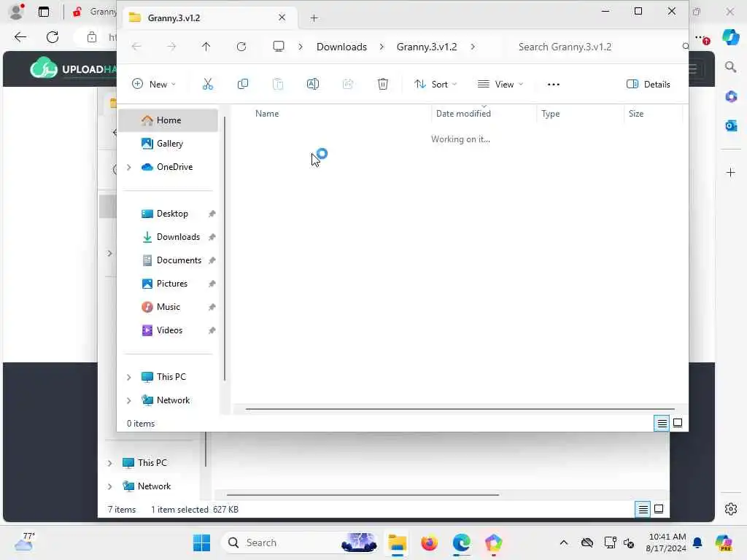Screen dimensions: 747x560
Task: Switch to details view in back Explorer window
Action: point(643,509)
